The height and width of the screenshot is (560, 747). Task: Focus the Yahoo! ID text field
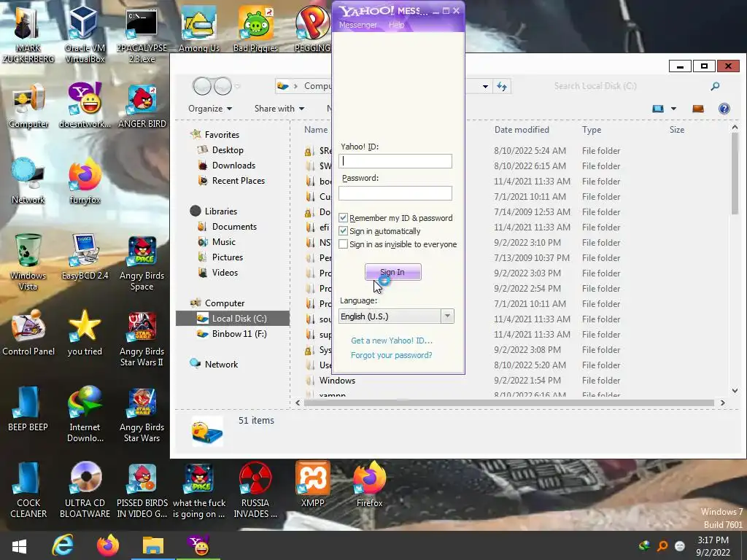[395, 161]
